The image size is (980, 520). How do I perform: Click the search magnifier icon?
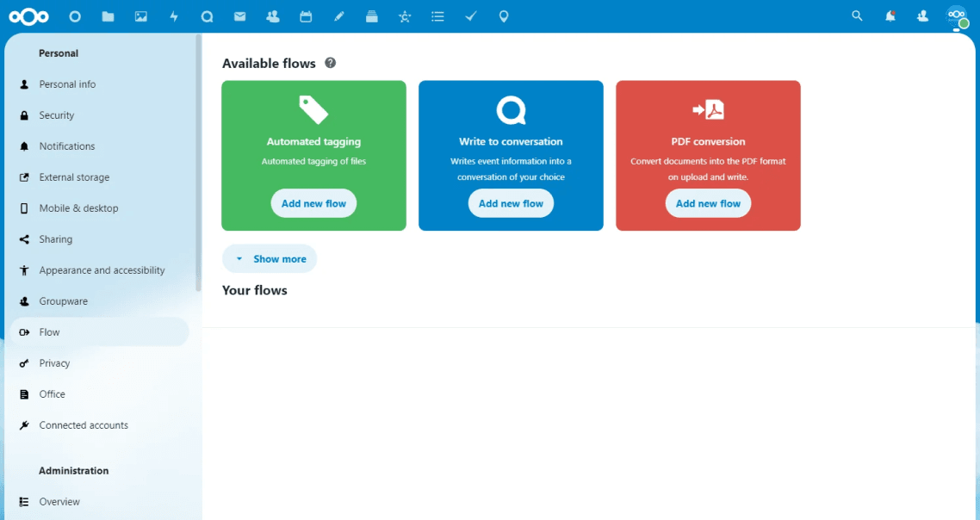coord(857,16)
